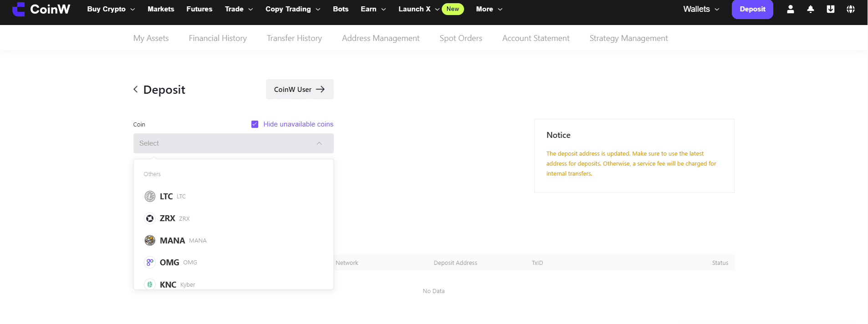Expand the More dropdown
The height and width of the screenshot is (324, 868).
[489, 9]
